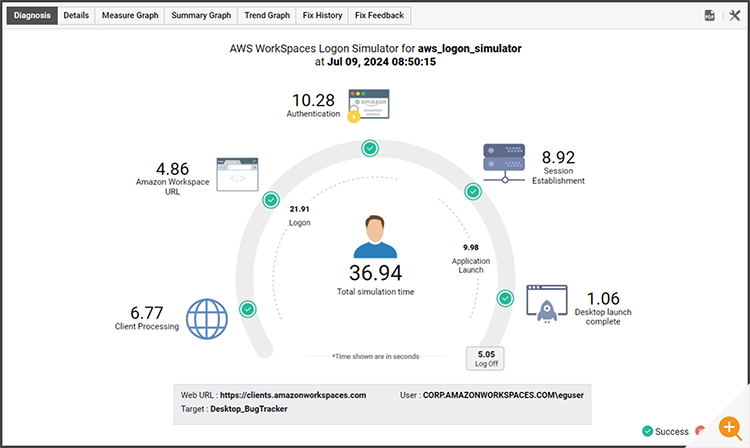750x448 pixels.
Task: Export the diagnosis as PDF
Action: point(709,15)
